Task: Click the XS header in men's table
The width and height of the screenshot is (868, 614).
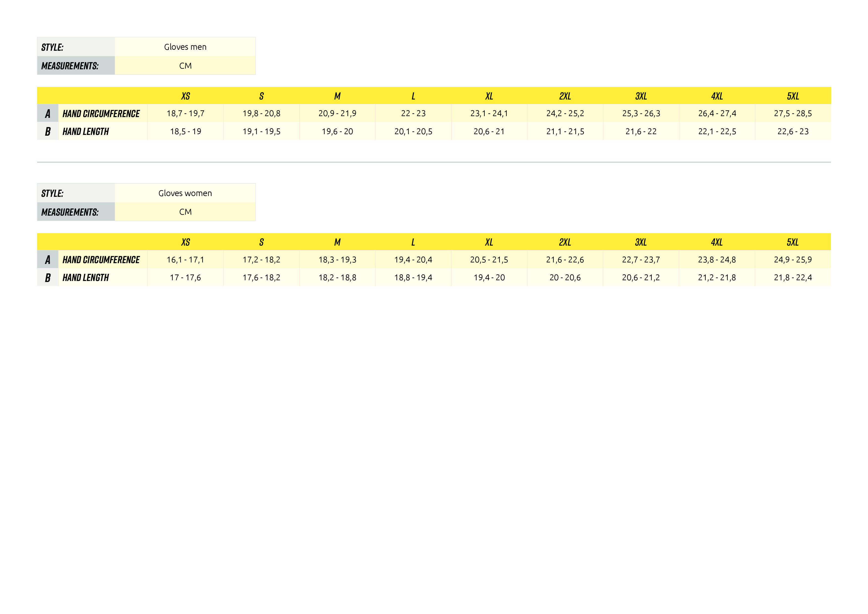Action: tap(186, 96)
